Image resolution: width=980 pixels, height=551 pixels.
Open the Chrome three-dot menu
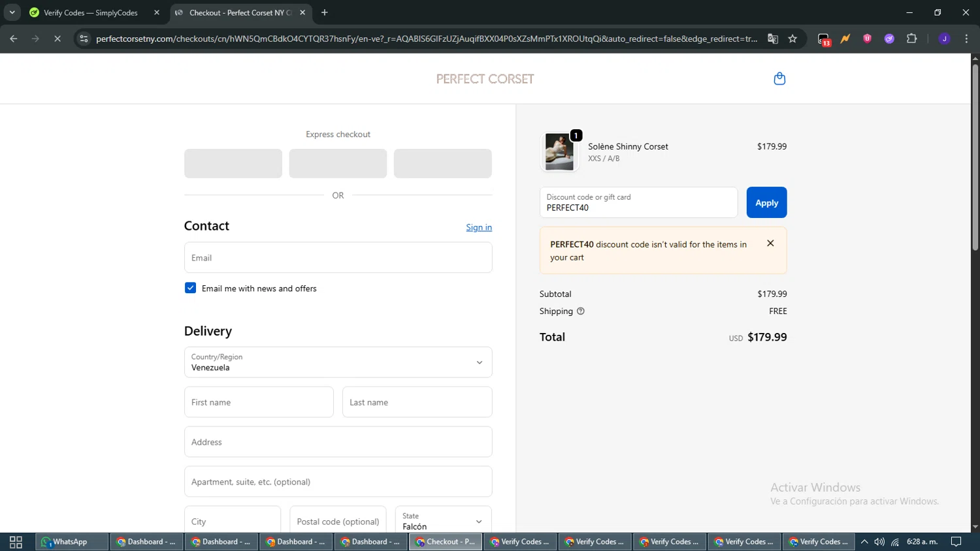pyautogui.click(x=966, y=39)
